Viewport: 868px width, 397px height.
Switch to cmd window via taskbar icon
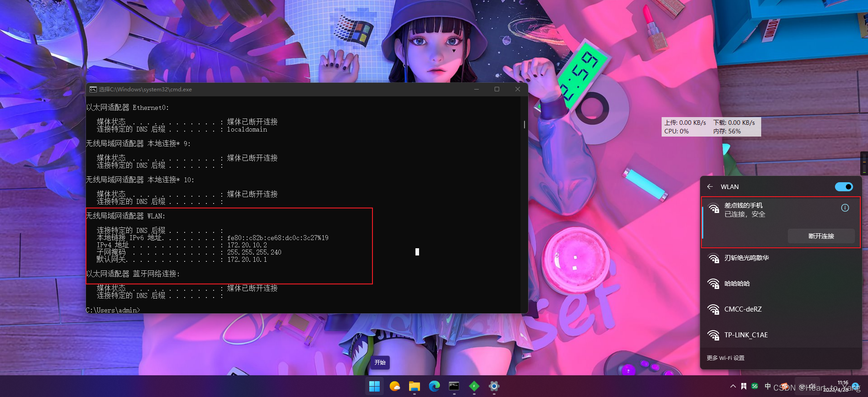(454, 386)
